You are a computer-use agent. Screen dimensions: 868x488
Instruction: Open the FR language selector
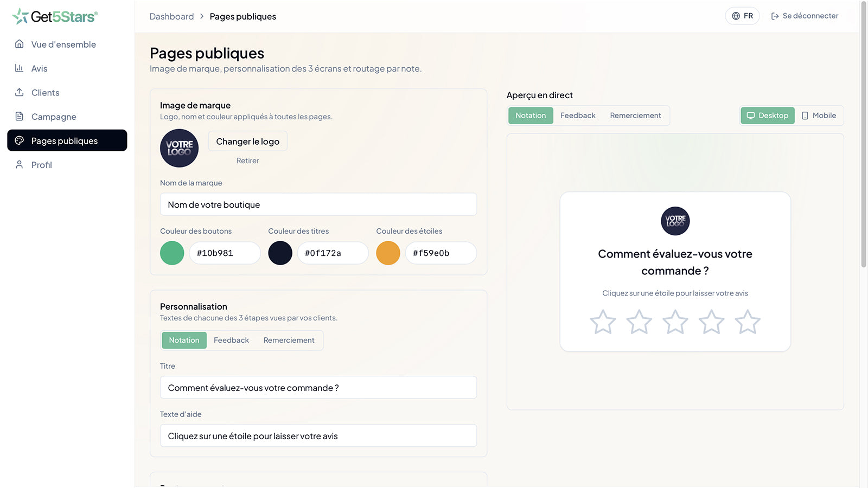click(742, 16)
